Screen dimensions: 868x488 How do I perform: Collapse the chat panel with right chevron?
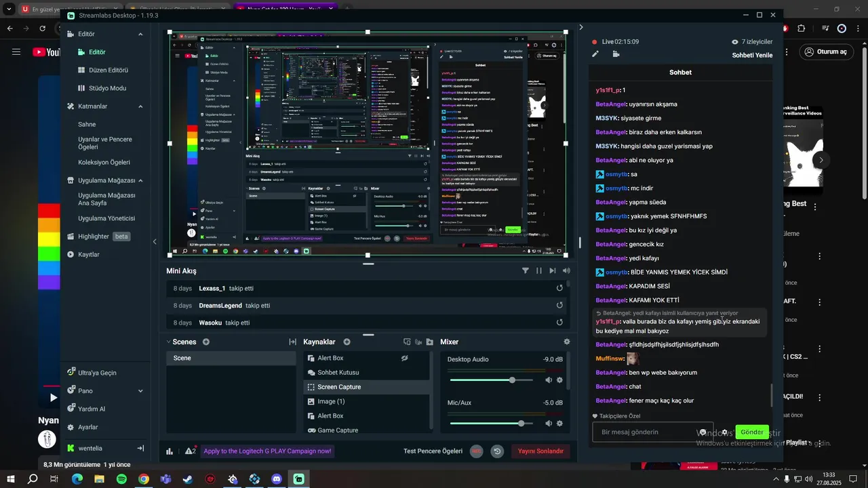tap(581, 27)
